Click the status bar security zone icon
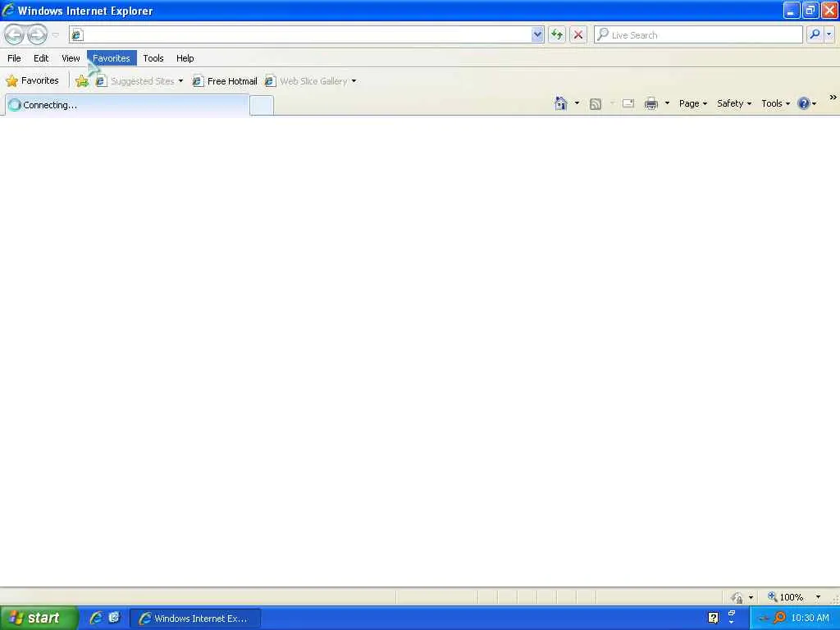 (x=737, y=597)
